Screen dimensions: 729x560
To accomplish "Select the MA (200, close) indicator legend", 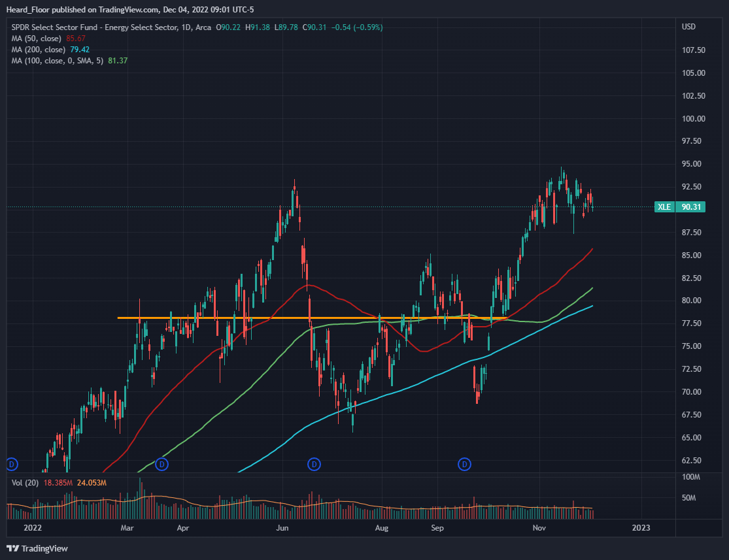I will [38, 50].
